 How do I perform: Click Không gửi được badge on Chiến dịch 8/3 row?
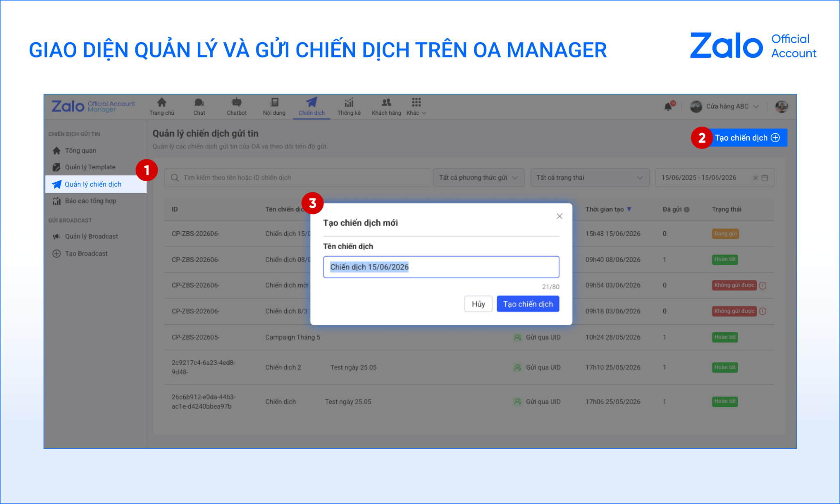(x=734, y=311)
